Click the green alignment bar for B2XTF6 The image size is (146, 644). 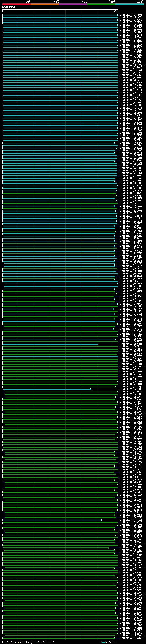click(x=56, y=548)
